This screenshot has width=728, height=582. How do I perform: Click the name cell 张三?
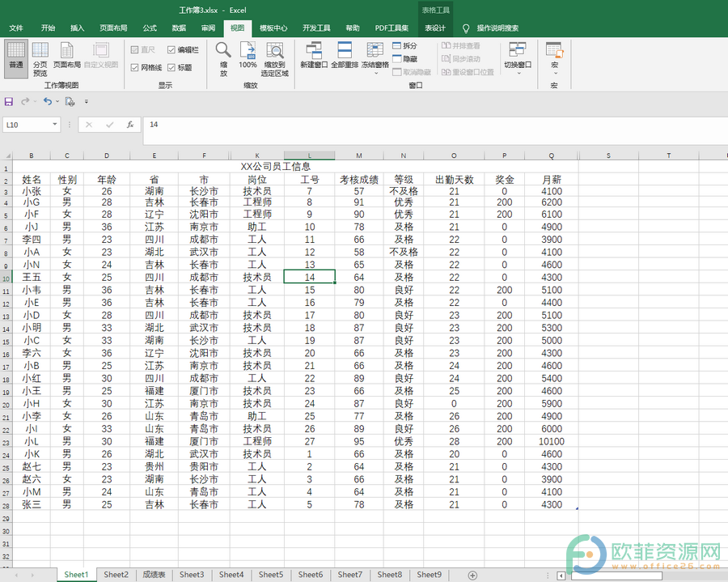tap(32, 504)
